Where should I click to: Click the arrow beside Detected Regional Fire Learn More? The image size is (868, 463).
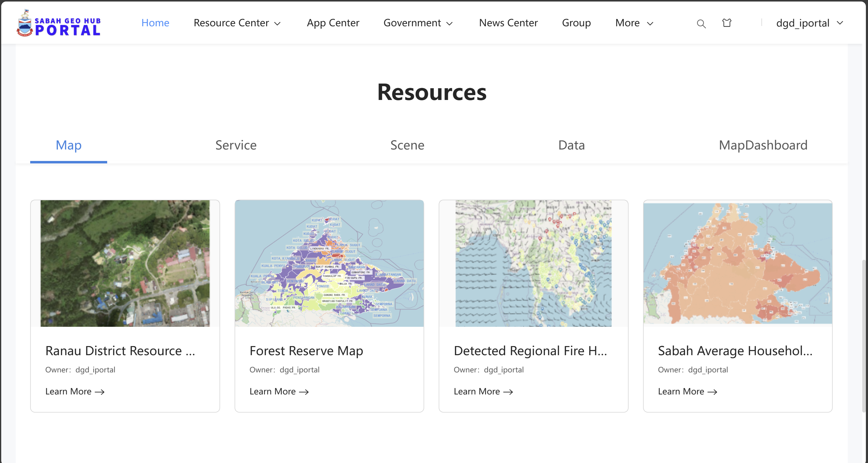[x=508, y=391]
